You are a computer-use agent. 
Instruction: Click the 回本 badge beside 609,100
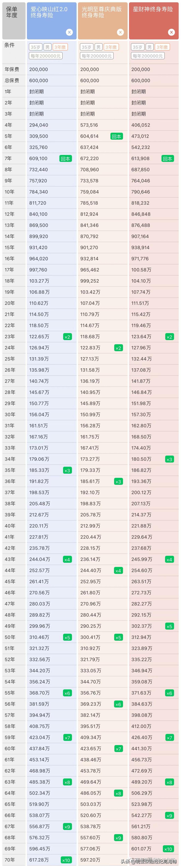(65, 159)
